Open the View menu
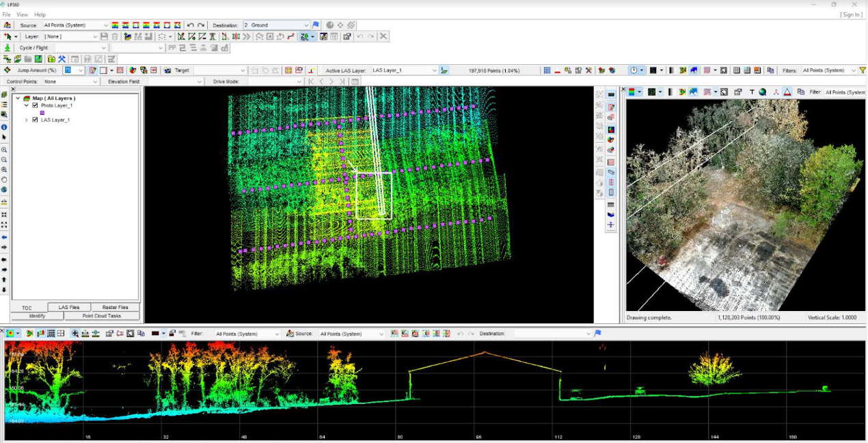Image resolution: width=868 pixels, height=443 pixels. click(22, 14)
